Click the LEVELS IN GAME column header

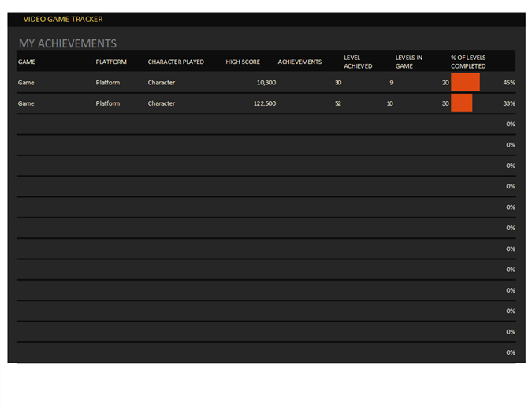click(409, 61)
